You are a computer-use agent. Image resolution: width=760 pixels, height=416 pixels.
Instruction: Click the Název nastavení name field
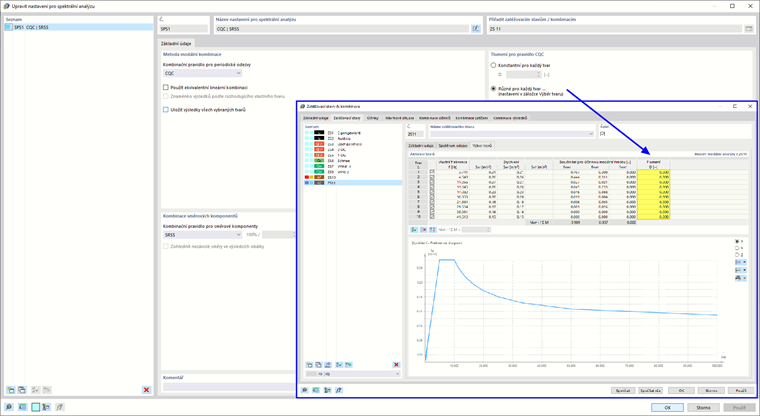pos(342,29)
